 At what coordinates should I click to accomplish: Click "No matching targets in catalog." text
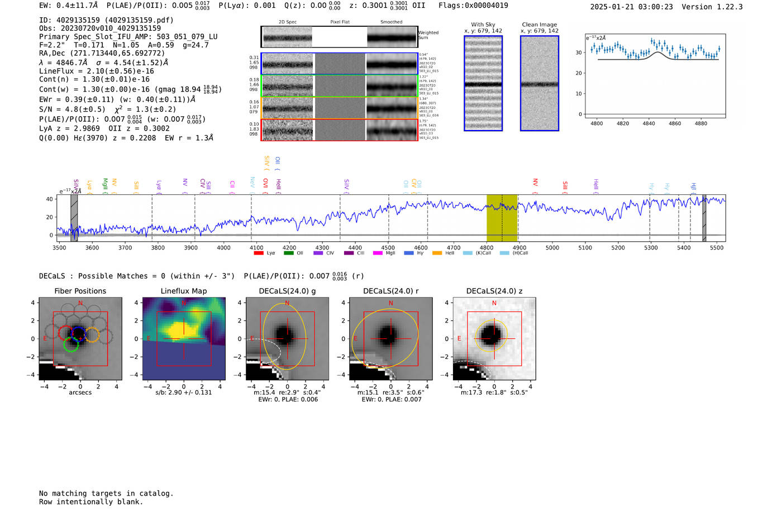(106, 493)
